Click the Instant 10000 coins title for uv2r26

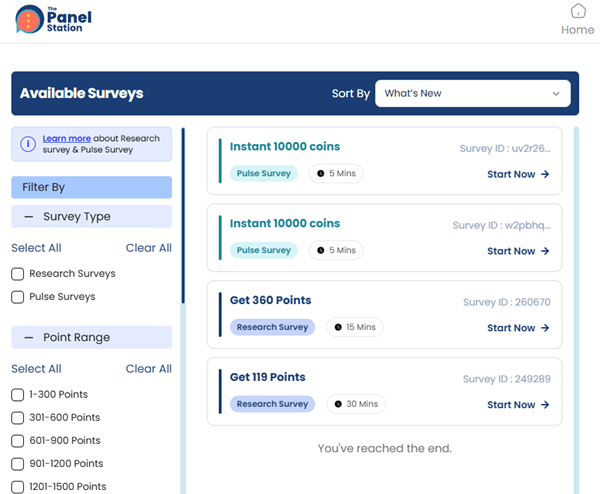click(285, 147)
